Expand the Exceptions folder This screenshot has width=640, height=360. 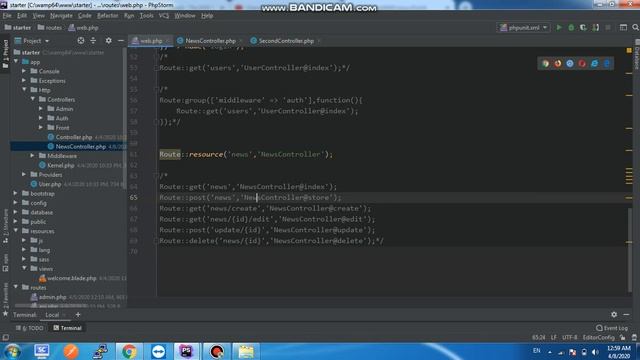pos(24,80)
